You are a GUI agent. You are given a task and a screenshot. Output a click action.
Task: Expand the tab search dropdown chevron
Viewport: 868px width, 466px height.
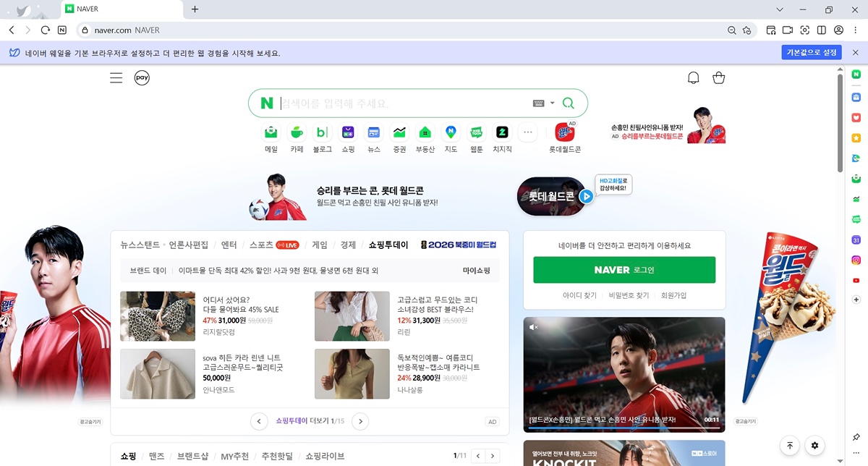point(780,9)
